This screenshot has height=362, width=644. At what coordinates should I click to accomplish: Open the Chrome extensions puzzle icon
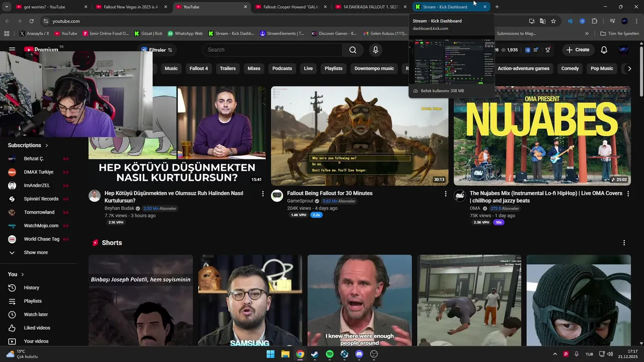595,21
